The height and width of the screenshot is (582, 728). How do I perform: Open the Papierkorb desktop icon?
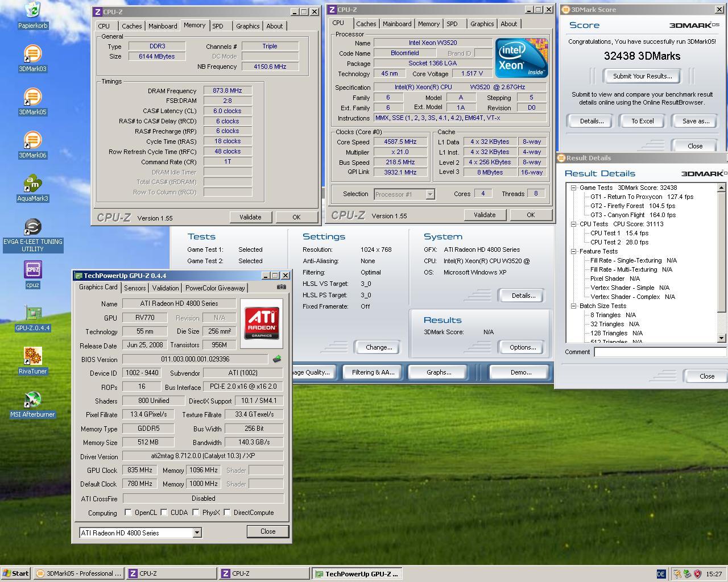(32, 15)
